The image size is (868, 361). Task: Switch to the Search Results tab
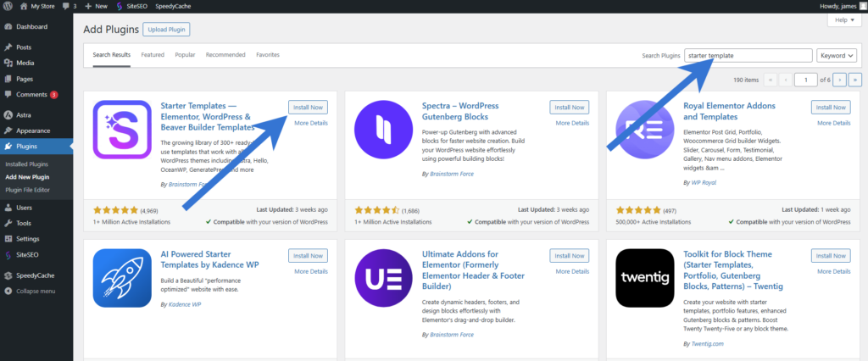112,55
